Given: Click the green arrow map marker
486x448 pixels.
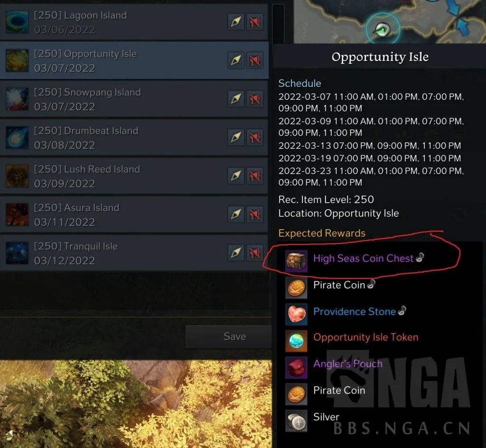Looking at the screenshot, I should coord(382,30).
